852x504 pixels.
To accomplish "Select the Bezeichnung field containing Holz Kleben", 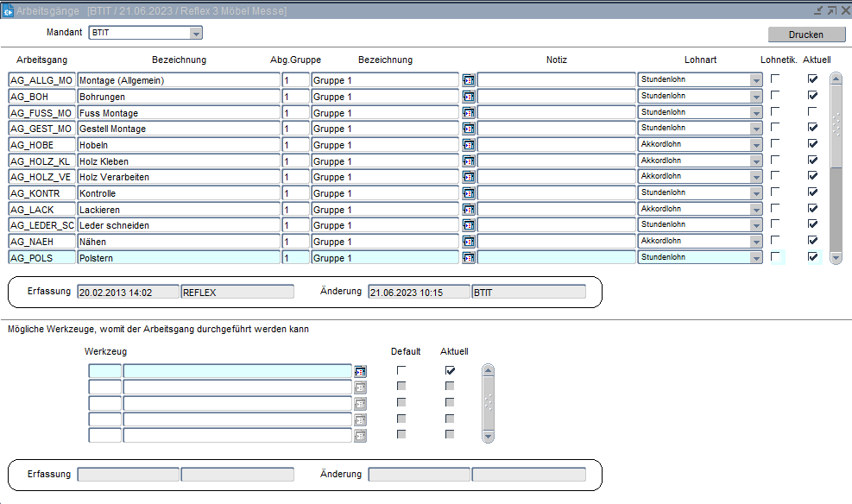I will (x=179, y=161).
